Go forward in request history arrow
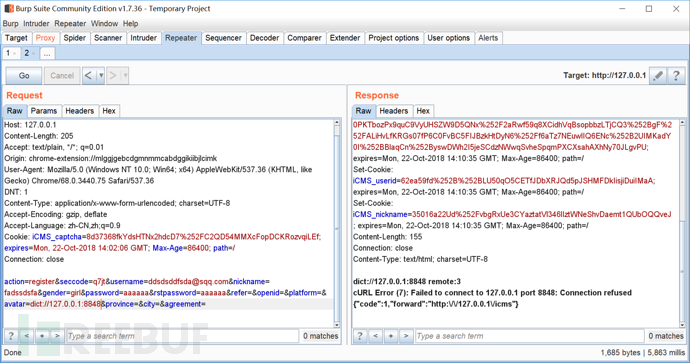 (x=113, y=76)
